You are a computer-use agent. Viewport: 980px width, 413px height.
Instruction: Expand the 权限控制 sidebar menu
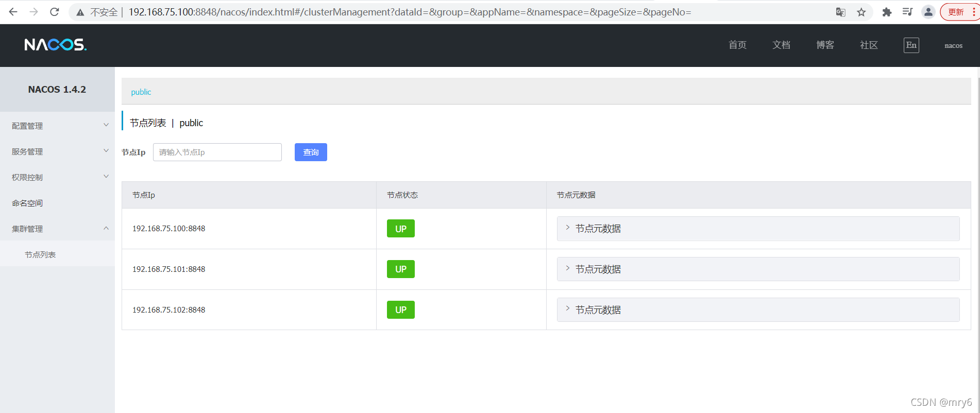pyautogui.click(x=57, y=177)
